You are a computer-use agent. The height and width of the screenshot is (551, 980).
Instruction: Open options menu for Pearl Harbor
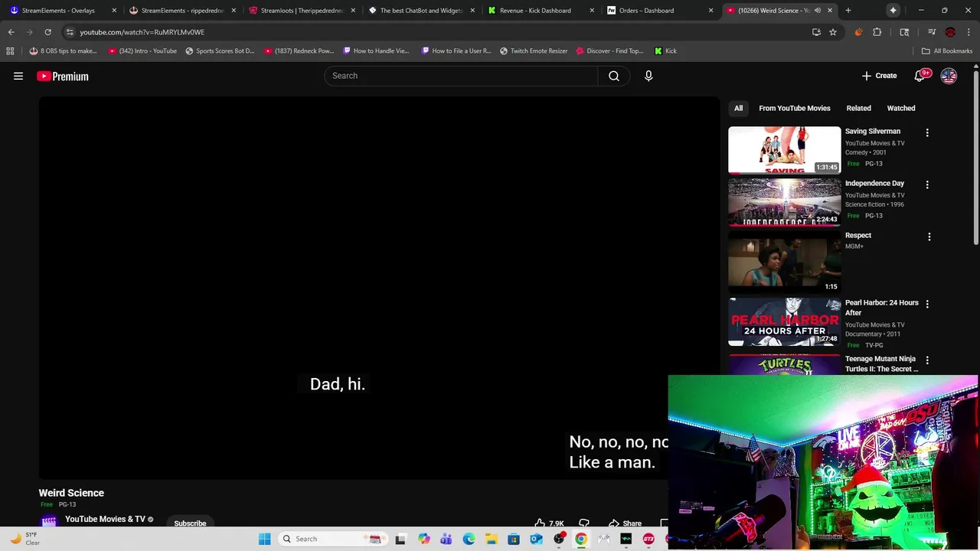927,304
